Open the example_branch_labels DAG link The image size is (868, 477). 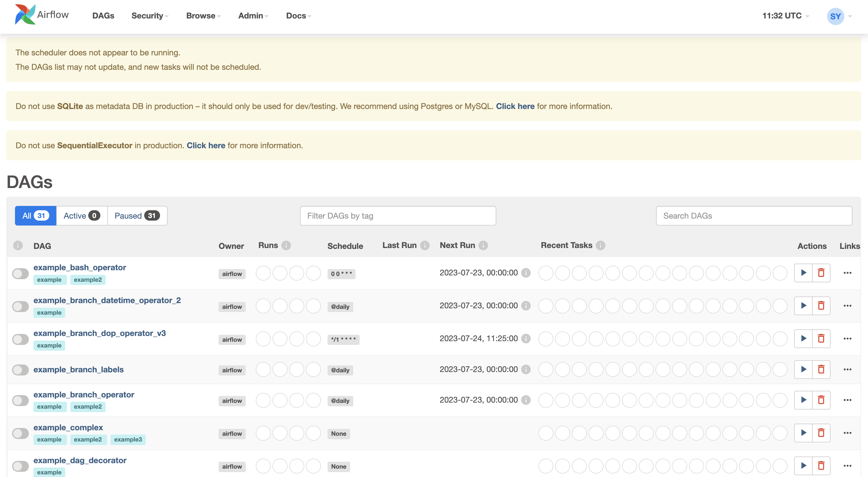point(78,369)
